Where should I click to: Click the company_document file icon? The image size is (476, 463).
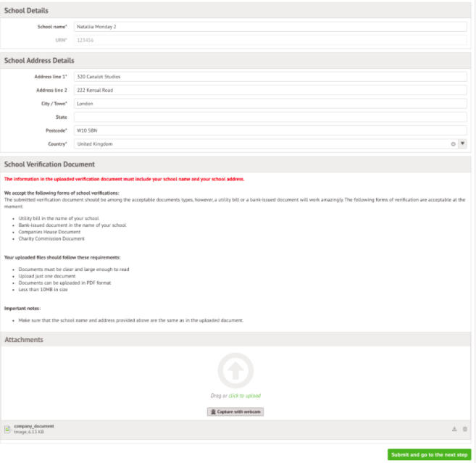click(x=7, y=429)
